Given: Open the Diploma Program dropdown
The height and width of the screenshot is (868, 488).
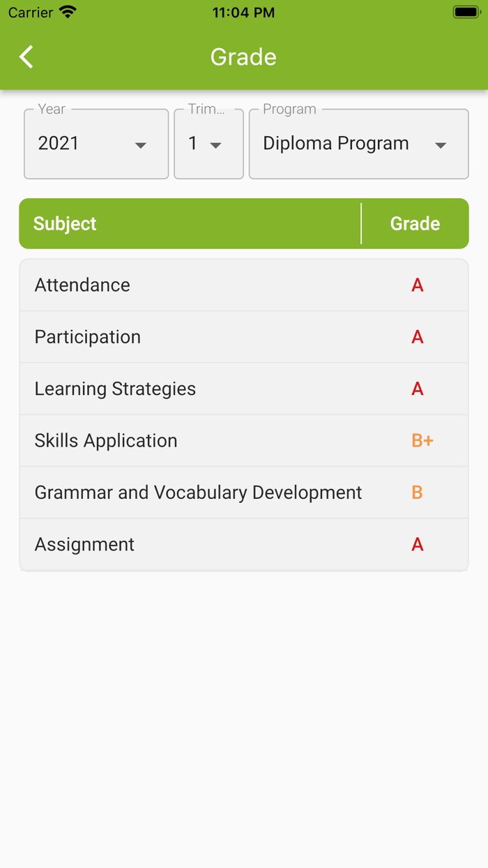Looking at the screenshot, I should [342, 144].
